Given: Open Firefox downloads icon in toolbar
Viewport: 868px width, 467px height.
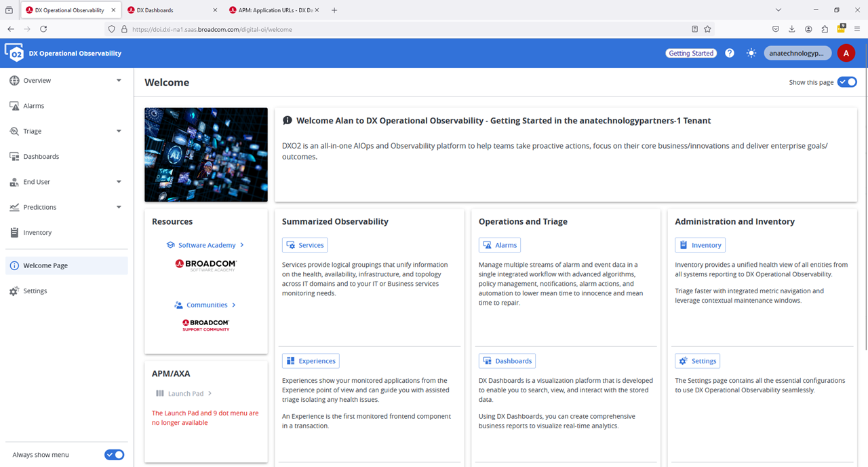Looking at the screenshot, I should 792,29.
